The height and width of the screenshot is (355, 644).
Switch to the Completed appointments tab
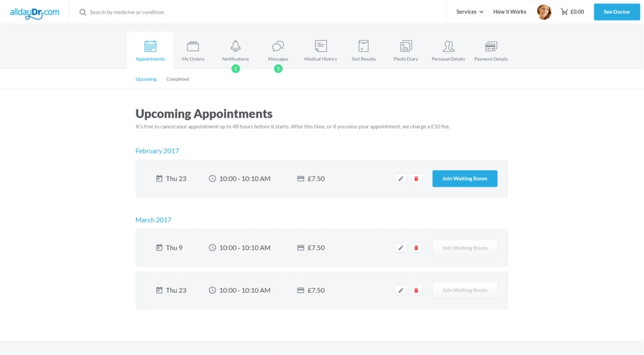click(x=177, y=79)
